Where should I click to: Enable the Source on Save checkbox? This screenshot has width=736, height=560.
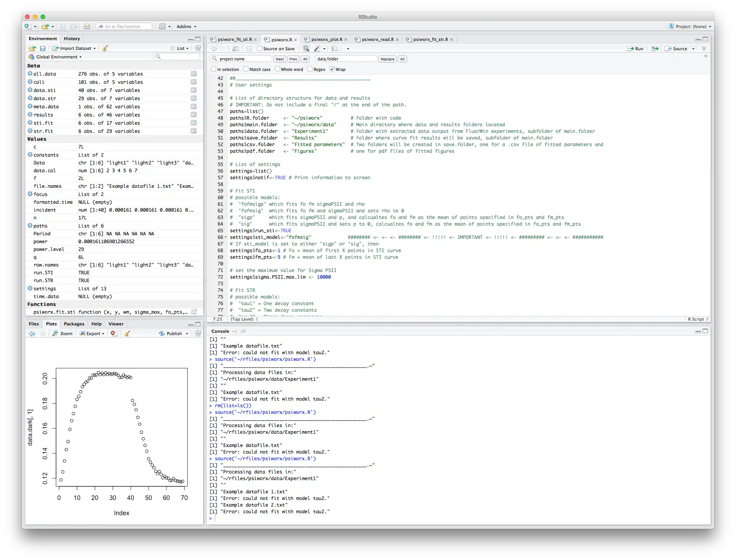(260, 49)
